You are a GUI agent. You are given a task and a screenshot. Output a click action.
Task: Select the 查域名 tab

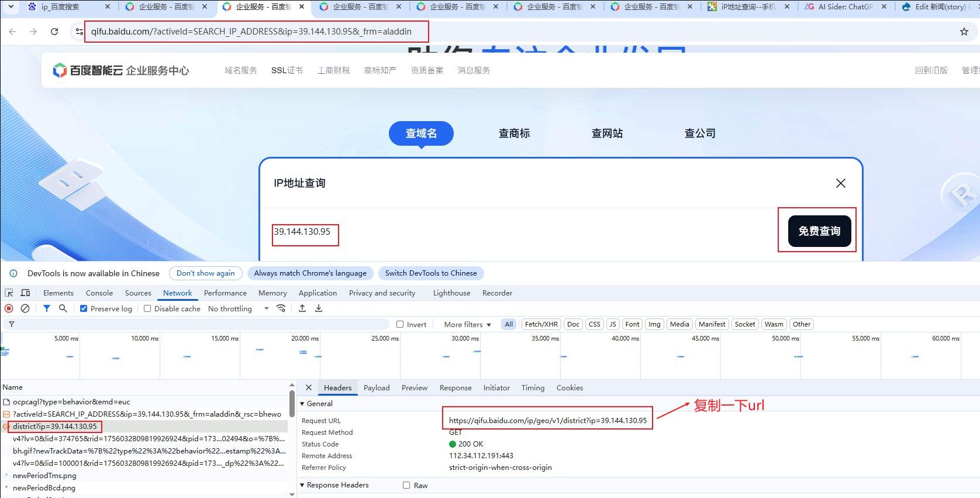click(421, 133)
